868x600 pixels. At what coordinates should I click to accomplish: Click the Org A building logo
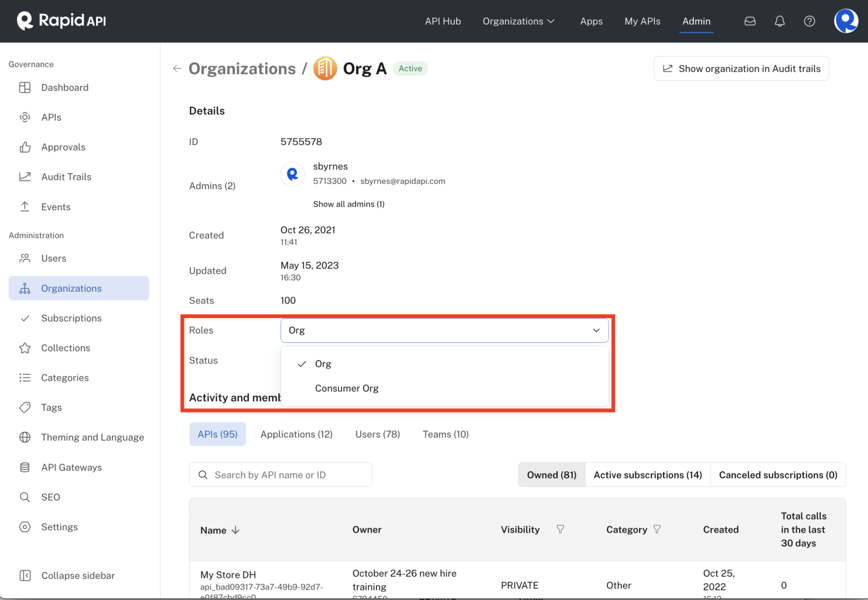pos(325,69)
